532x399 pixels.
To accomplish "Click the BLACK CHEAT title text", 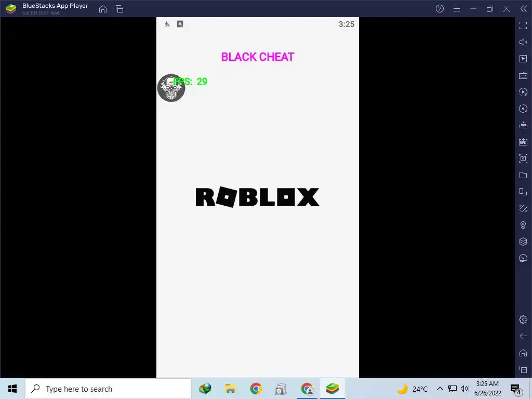I will (x=258, y=57).
